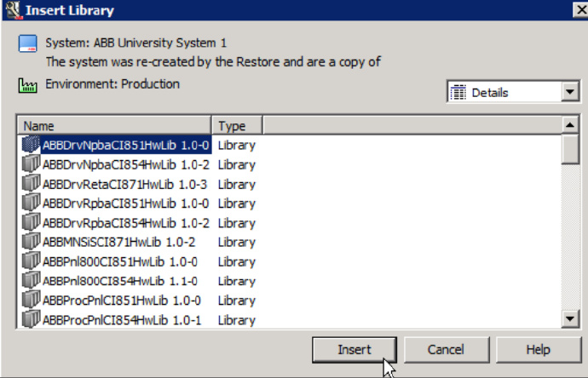The image size is (588, 378).
Task: Click Library type cell of ABBDrvRetaCI871HwLib
Action: (x=237, y=184)
